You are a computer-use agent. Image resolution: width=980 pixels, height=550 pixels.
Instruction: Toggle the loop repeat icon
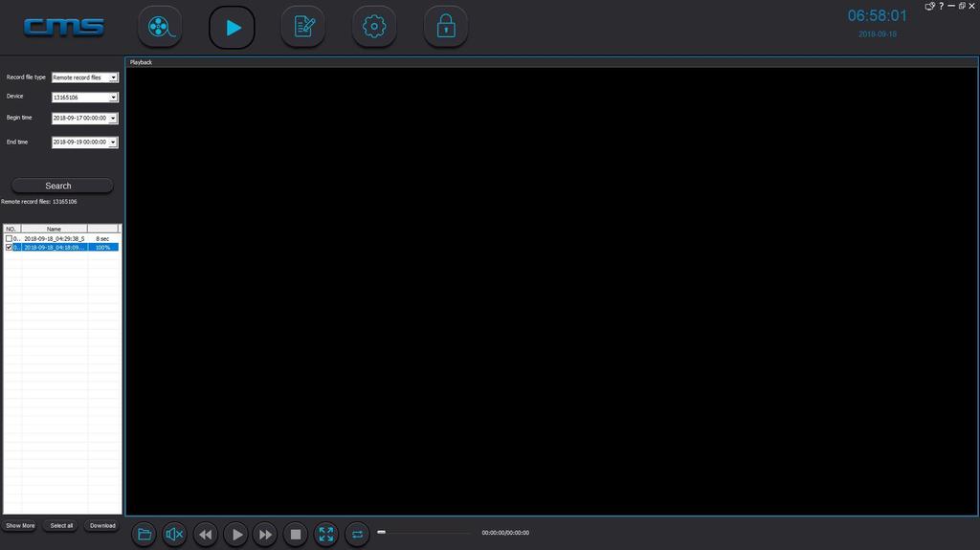pos(357,535)
